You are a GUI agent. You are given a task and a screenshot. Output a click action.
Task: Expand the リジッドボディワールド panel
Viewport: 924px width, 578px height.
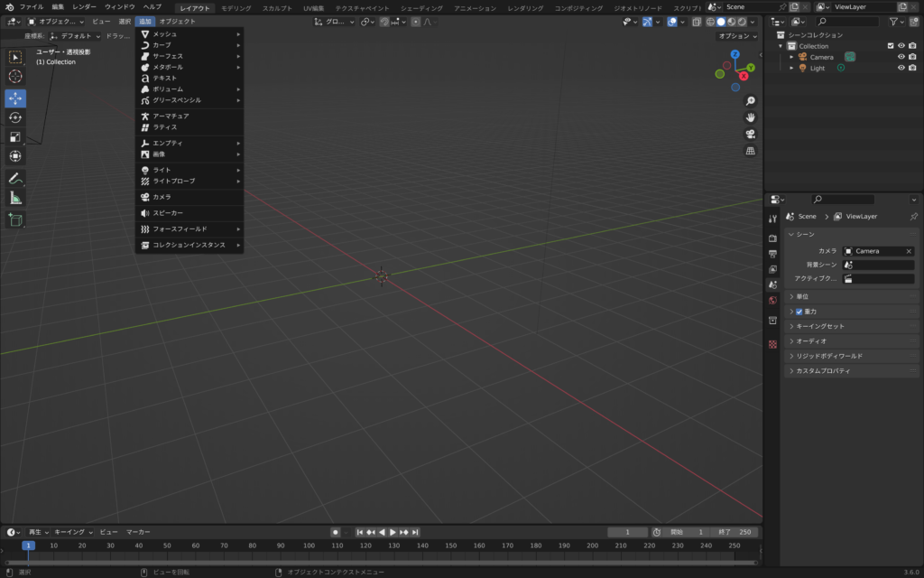[852, 356]
